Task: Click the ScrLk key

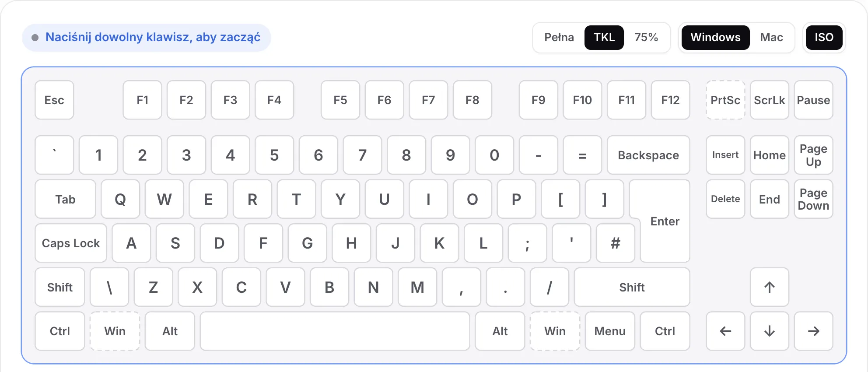Action: coord(769,100)
